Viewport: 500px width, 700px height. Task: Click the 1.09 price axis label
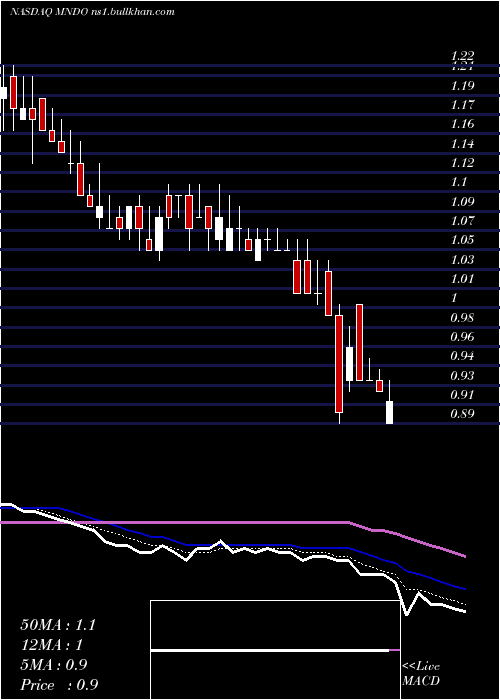462,202
